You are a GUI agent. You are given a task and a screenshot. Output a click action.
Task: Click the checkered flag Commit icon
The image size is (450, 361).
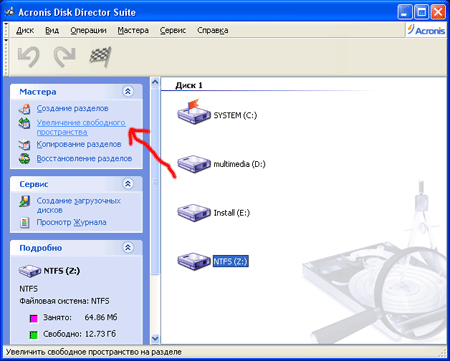pos(100,56)
